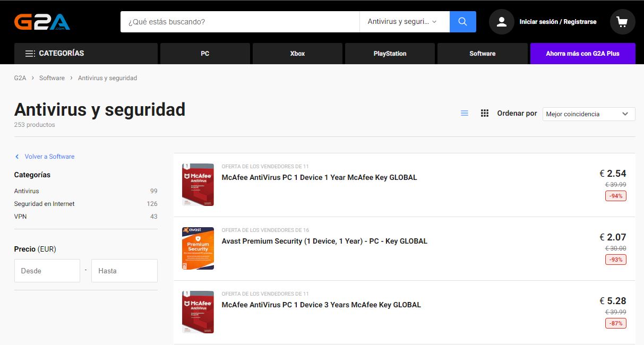Click the back arrow beside Volver a Software
This screenshot has width=644, height=345.
click(x=17, y=157)
